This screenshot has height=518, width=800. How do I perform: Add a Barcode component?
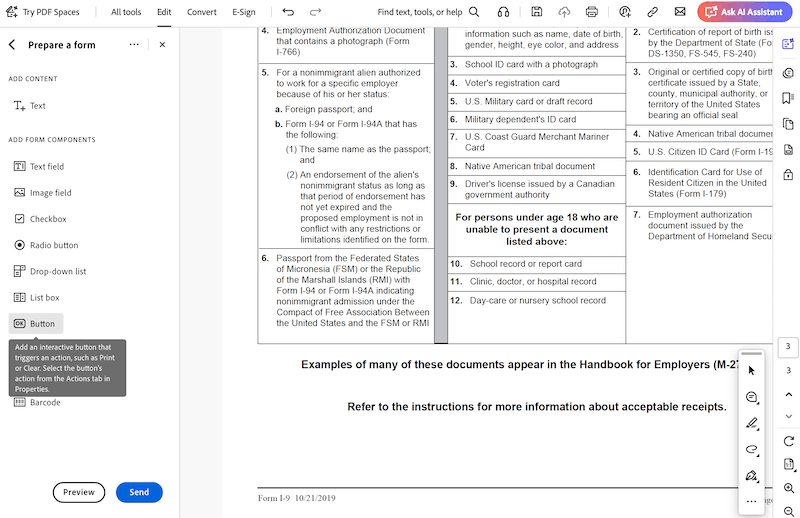click(x=37, y=403)
